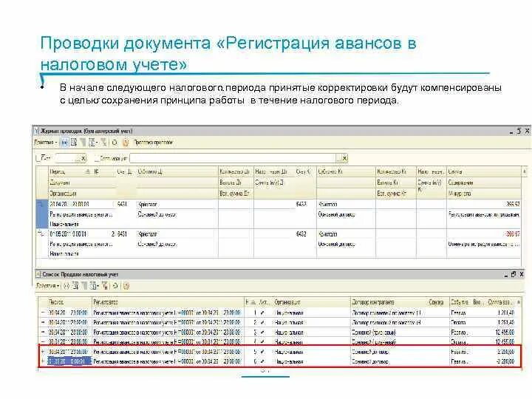Select first journal entry row icon
Image resolution: width=532 pixels, height=399 pixels.
click(41, 204)
